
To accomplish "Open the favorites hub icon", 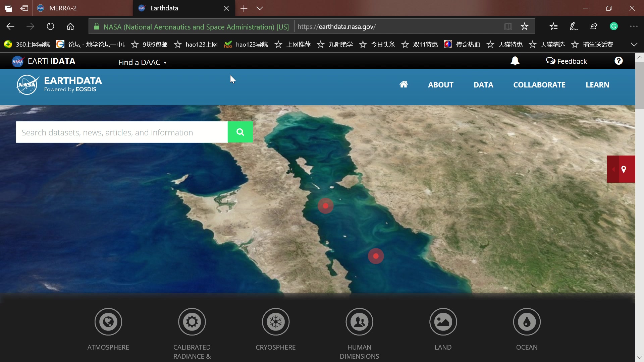I will click(554, 26).
